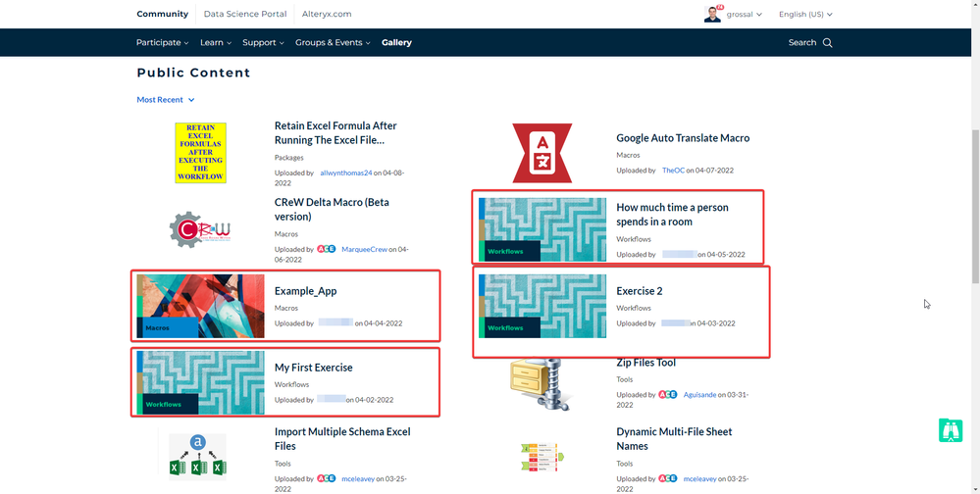980x494 pixels.
Task: Expand the Support menu
Action: coord(263,42)
